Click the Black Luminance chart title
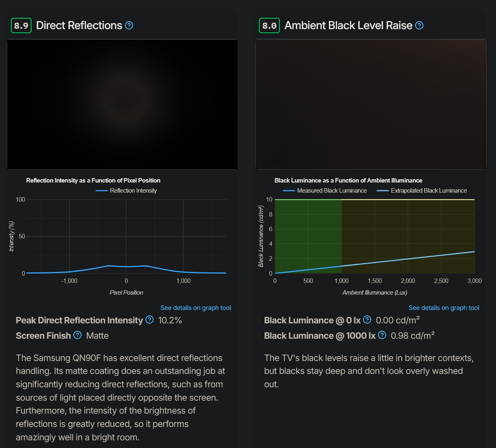The image size is (496, 448). pos(348,180)
